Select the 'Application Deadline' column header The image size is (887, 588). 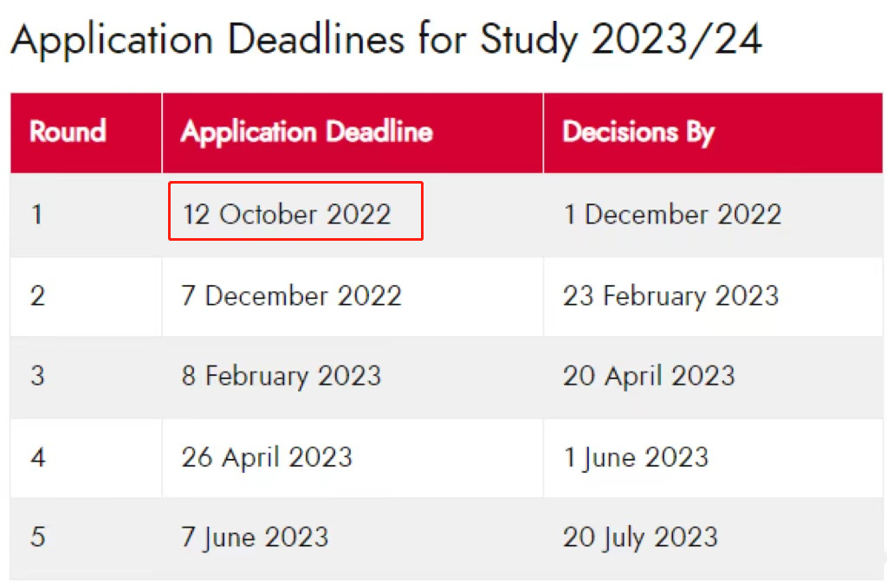(x=307, y=132)
